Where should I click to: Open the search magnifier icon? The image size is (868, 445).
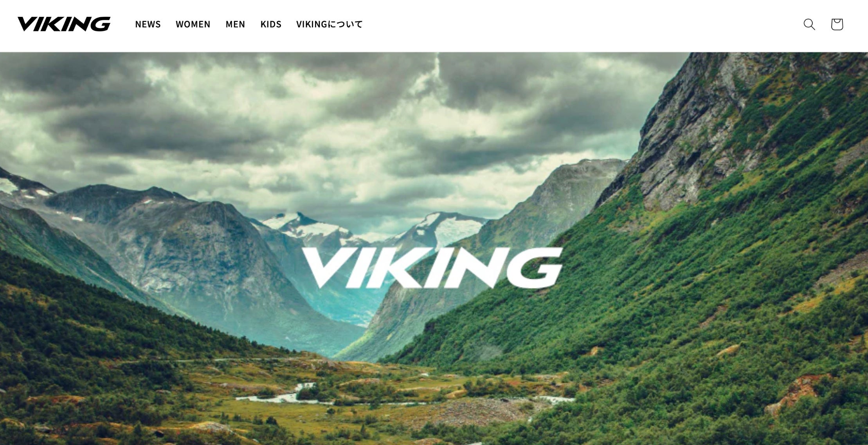[x=809, y=24]
